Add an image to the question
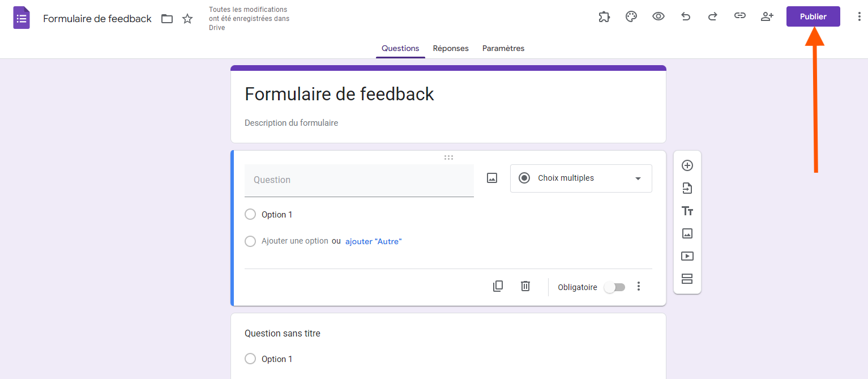The image size is (868, 379). coord(492,178)
